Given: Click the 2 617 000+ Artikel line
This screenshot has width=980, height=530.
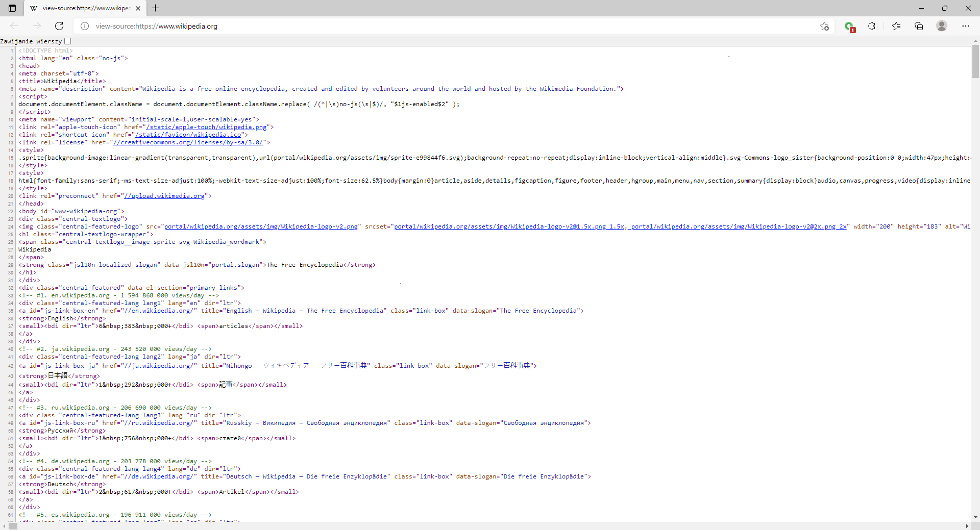Looking at the screenshot, I should pyautogui.click(x=159, y=492).
